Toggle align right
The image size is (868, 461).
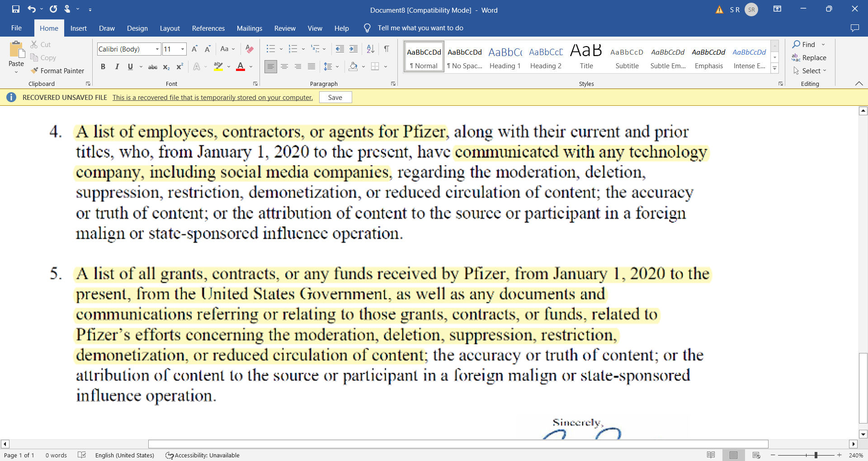298,67
